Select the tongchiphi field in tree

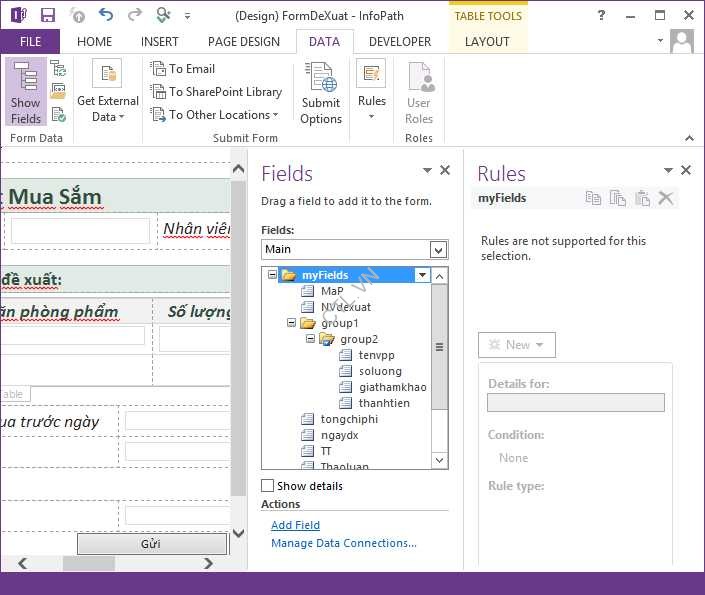(348, 419)
